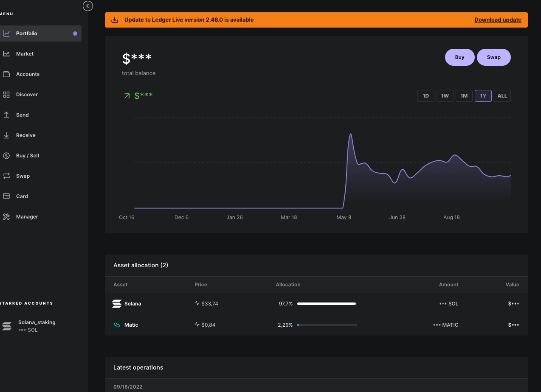Click the purple notification dot on Portfolio
Image resolution: width=541 pixels, height=392 pixels.
click(75, 34)
